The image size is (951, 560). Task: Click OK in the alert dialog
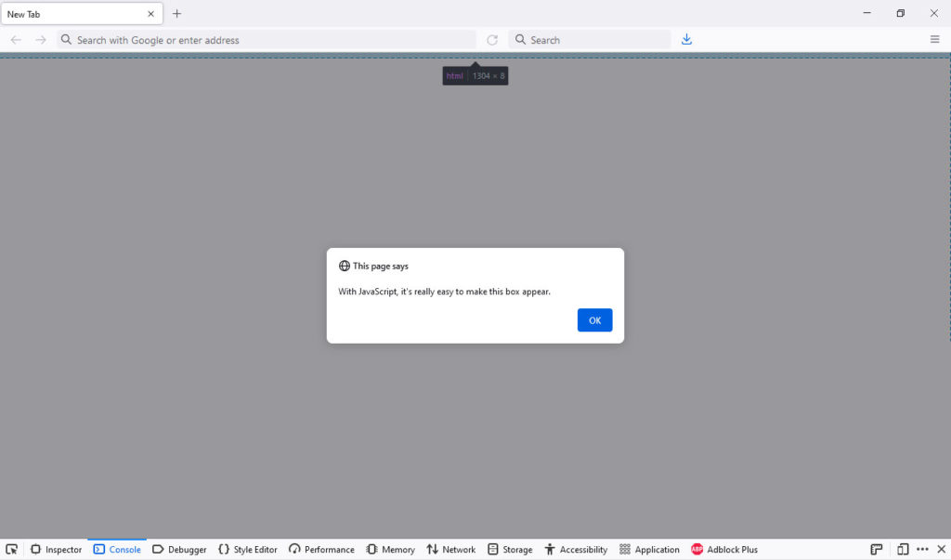coord(594,320)
